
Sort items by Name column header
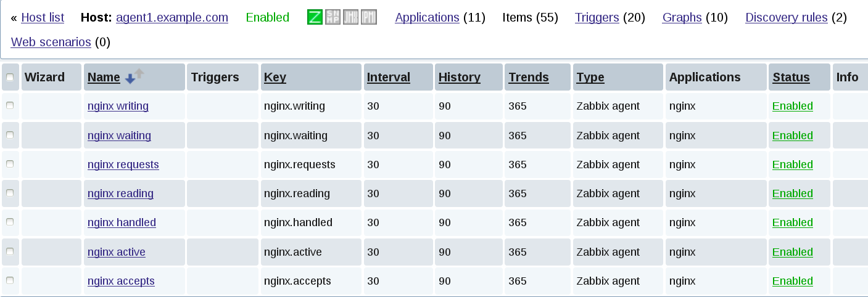(x=104, y=77)
